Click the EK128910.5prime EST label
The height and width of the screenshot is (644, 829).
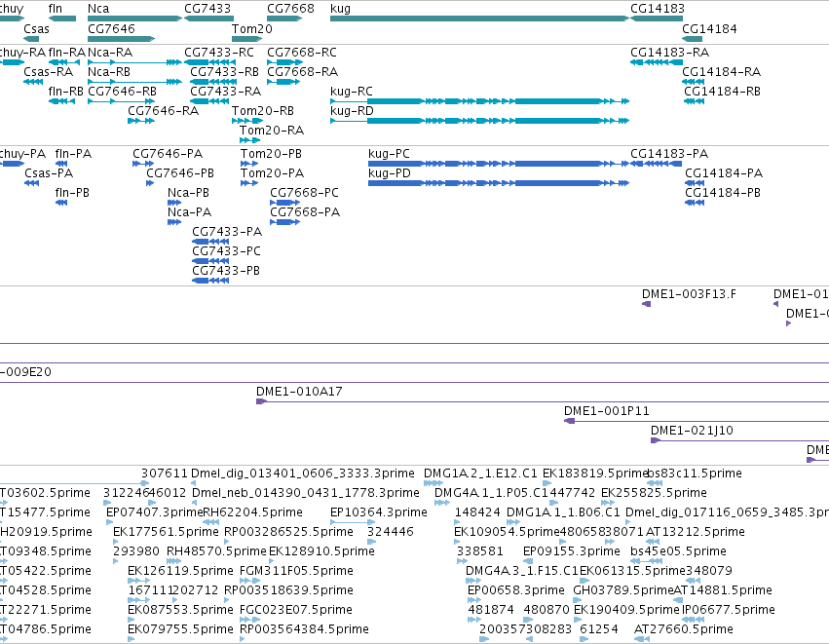(x=322, y=551)
